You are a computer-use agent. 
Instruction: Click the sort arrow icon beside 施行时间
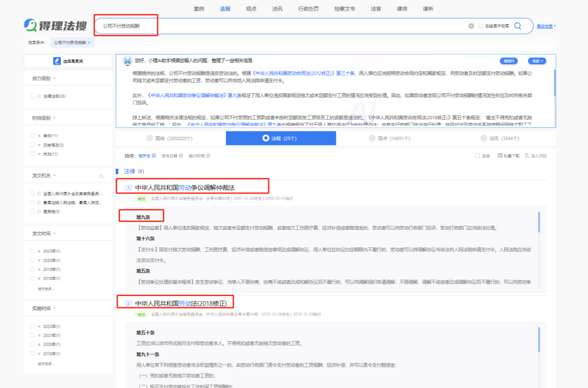point(209,156)
